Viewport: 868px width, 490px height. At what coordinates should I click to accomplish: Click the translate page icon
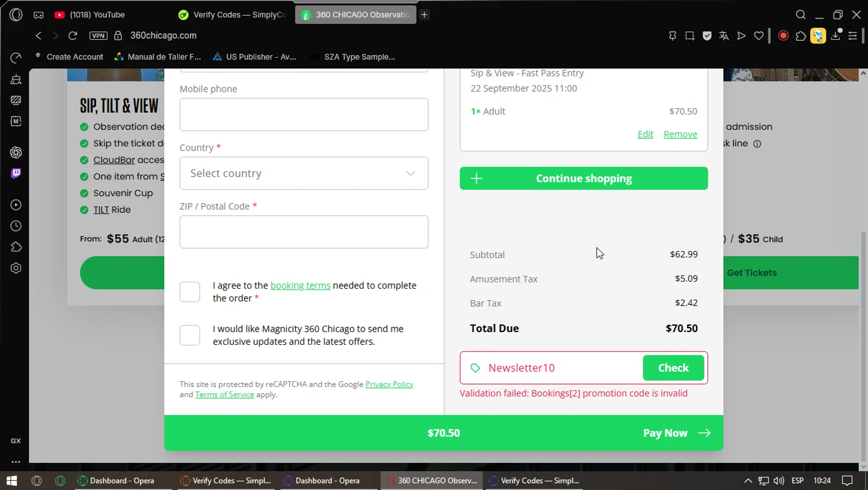click(x=724, y=36)
